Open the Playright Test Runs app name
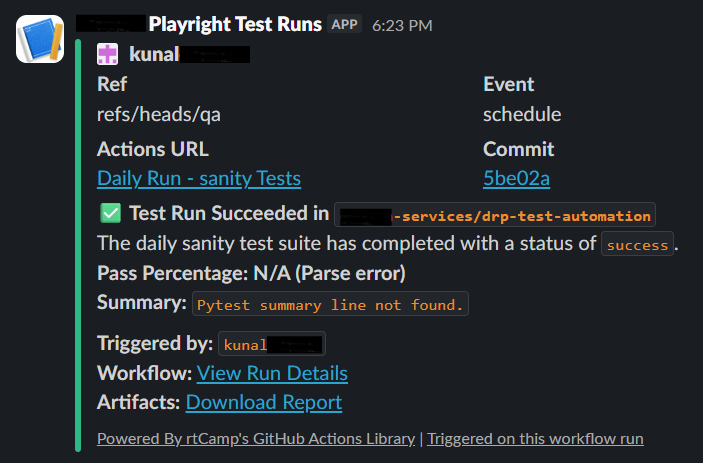The image size is (703, 463). (x=235, y=24)
